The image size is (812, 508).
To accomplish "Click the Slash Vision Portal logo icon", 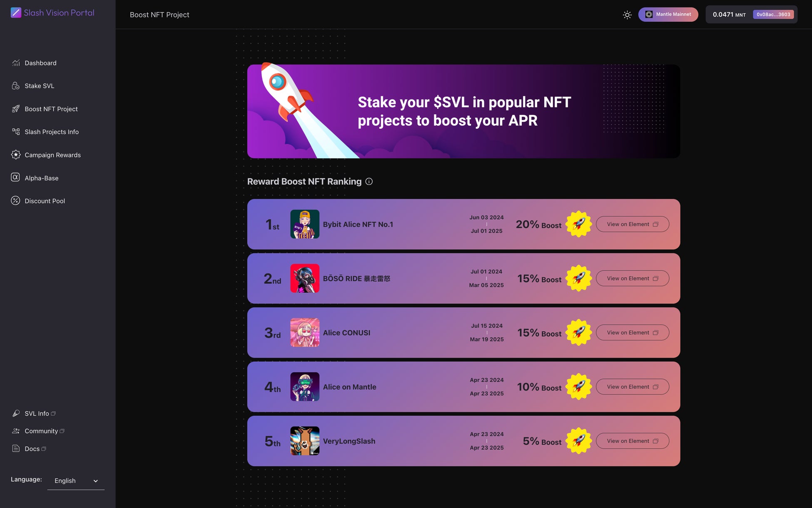I will (x=16, y=13).
